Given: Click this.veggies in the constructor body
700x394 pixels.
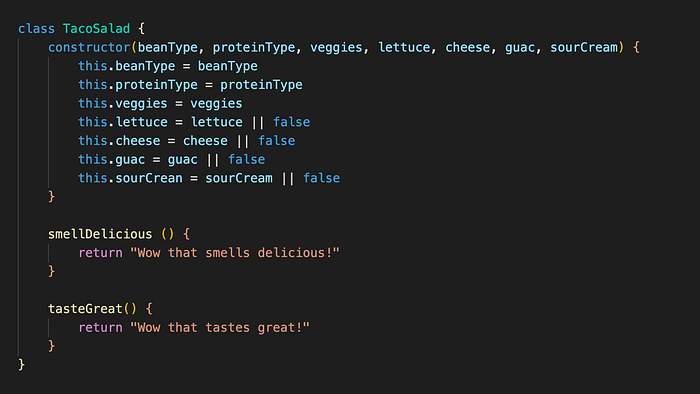Looking at the screenshot, I should pos(123,104).
